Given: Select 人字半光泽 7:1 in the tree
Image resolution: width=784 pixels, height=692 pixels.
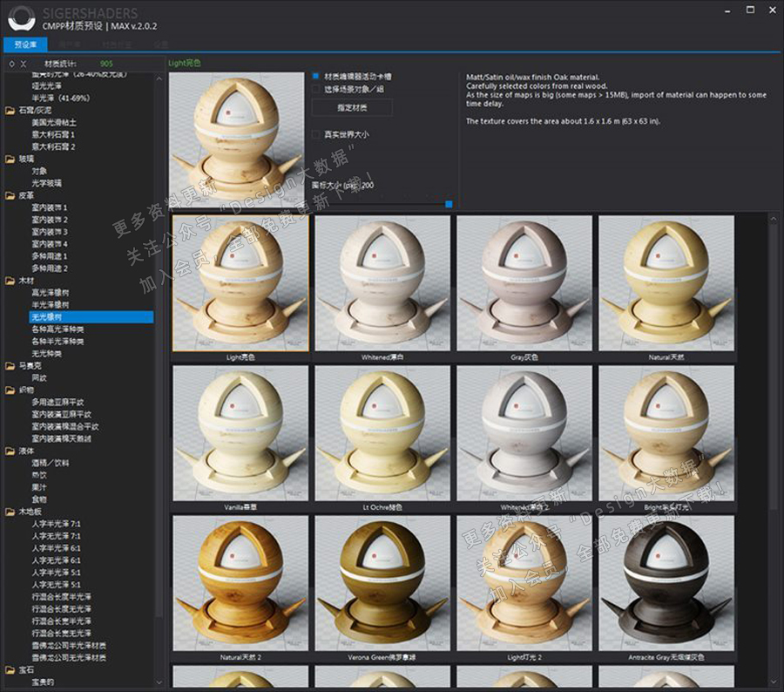Looking at the screenshot, I should (x=56, y=524).
